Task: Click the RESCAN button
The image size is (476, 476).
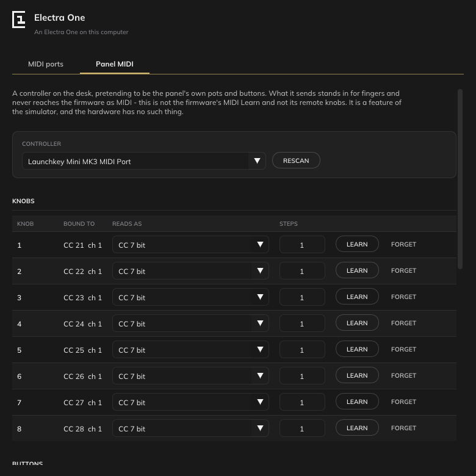Action: click(296, 160)
